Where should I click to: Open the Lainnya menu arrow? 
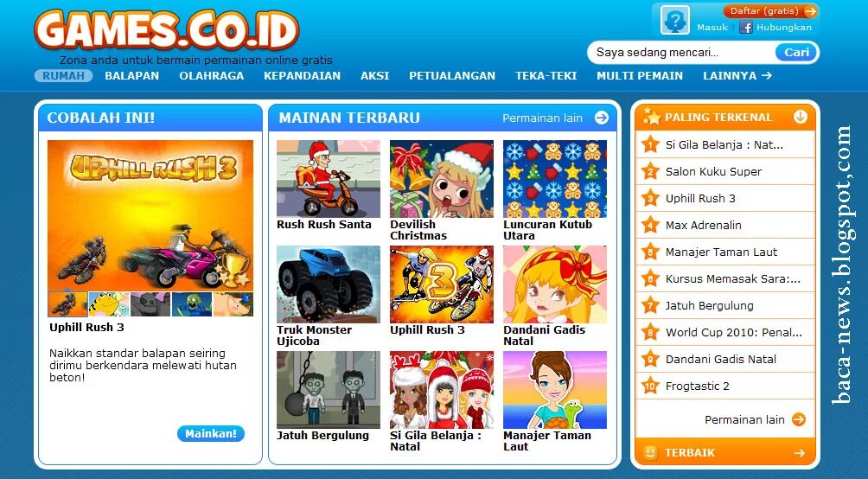pyautogui.click(x=767, y=75)
